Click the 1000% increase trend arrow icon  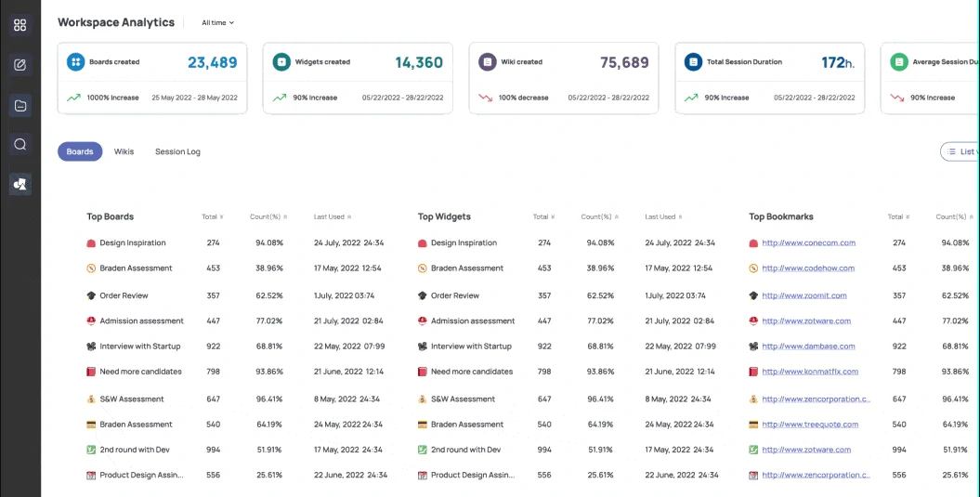pyautogui.click(x=73, y=98)
